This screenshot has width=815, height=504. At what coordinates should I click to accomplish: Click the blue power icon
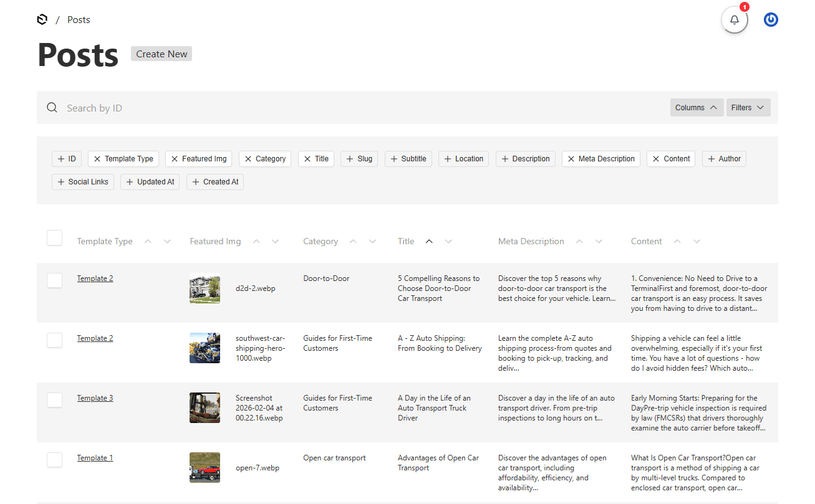[x=771, y=20]
